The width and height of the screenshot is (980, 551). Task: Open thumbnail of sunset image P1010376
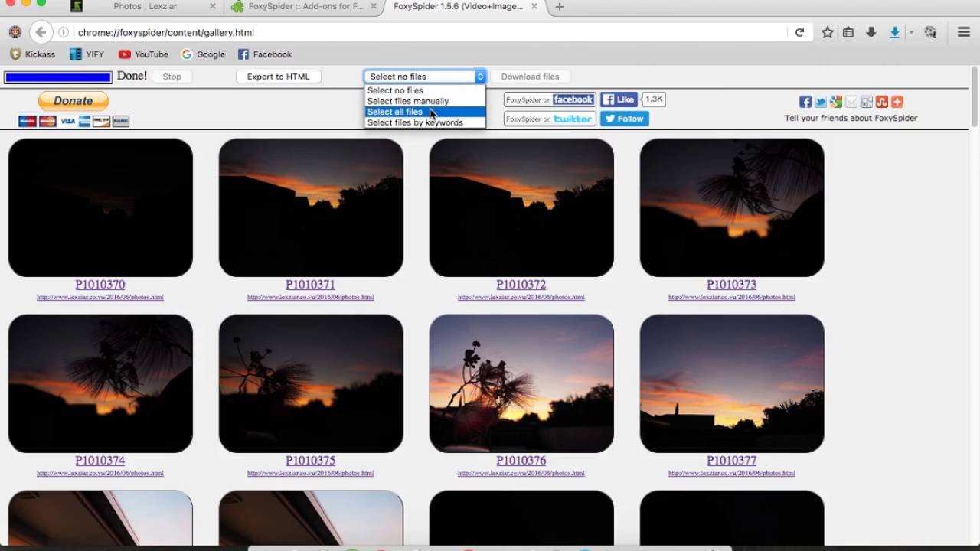click(521, 383)
